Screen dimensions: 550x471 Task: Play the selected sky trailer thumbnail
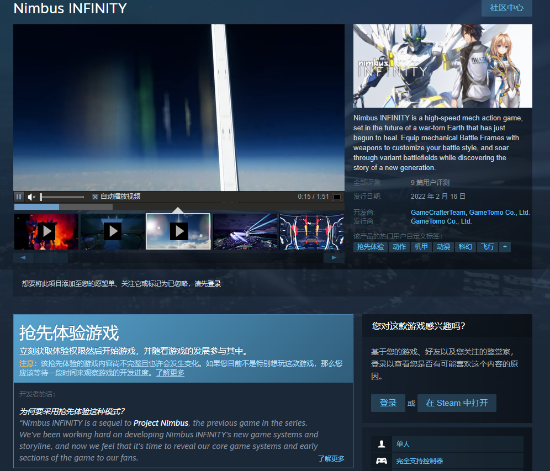point(178,231)
